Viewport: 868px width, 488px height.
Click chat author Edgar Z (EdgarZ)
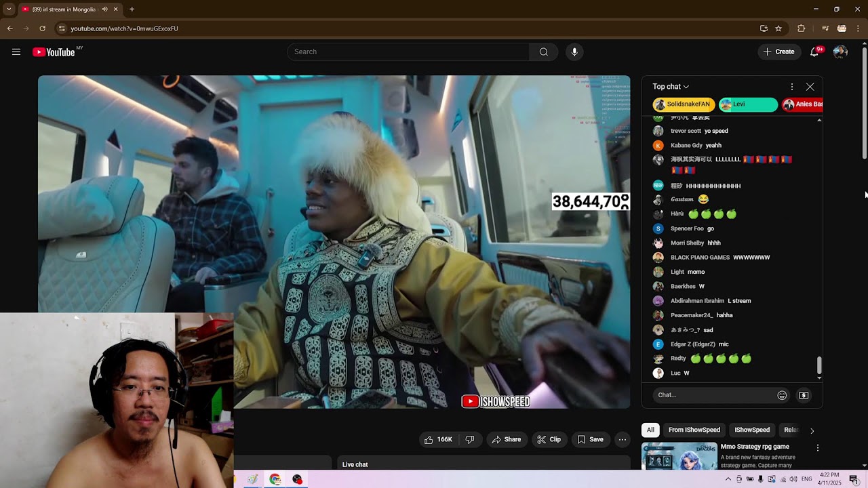(x=693, y=344)
